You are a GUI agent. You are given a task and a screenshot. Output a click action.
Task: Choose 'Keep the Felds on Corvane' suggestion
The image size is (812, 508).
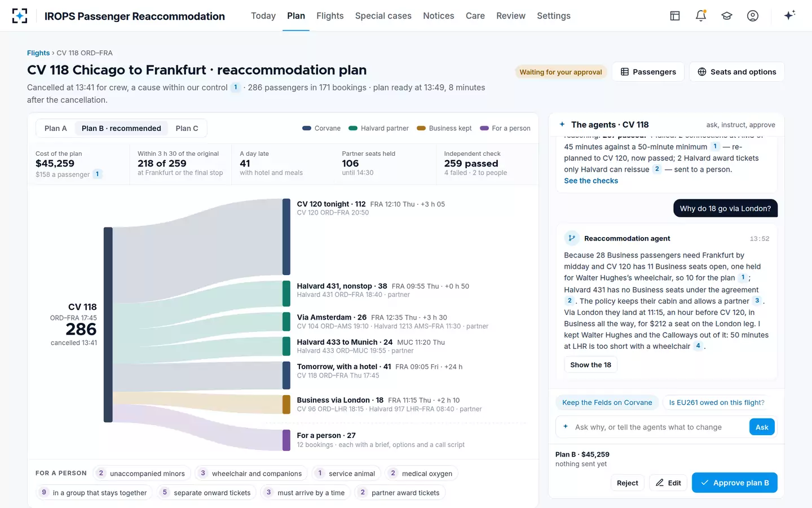(607, 402)
